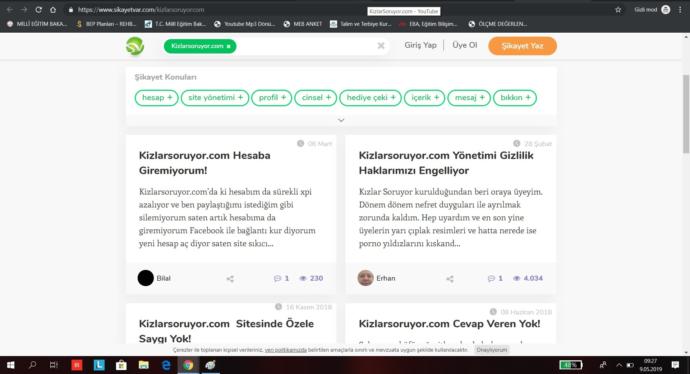Open Windows search from taskbar
The height and width of the screenshot is (374, 690).
pyautogui.click(x=32, y=365)
